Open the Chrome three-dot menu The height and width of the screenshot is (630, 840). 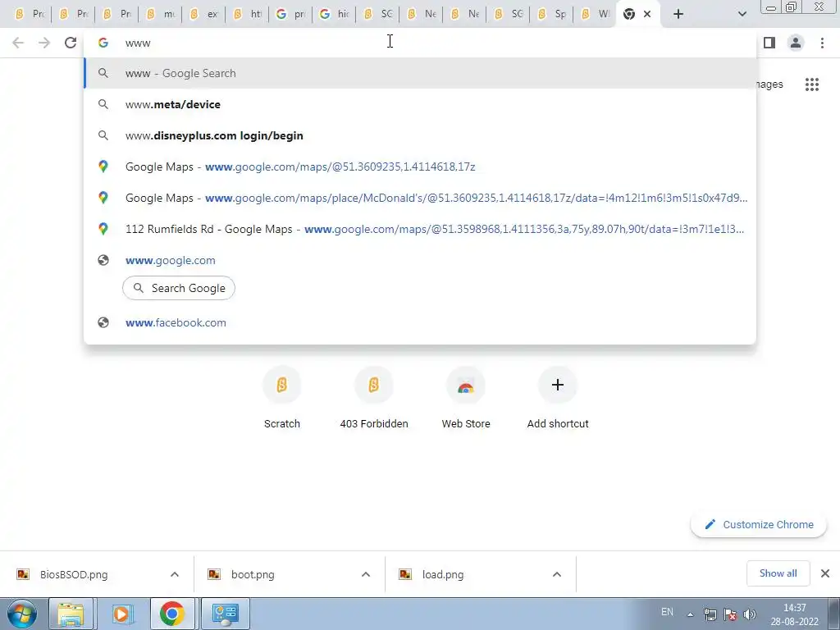pyautogui.click(x=822, y=43)
